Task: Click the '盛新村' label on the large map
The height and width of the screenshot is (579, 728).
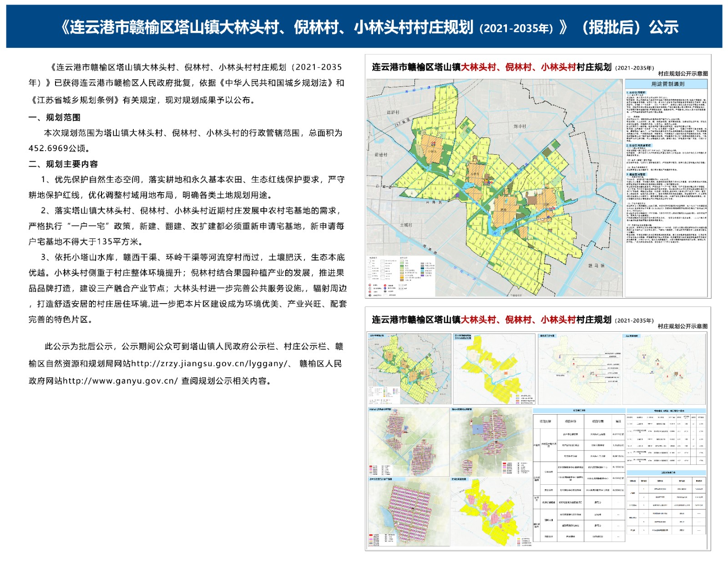Action: click(x=393, y=112)
